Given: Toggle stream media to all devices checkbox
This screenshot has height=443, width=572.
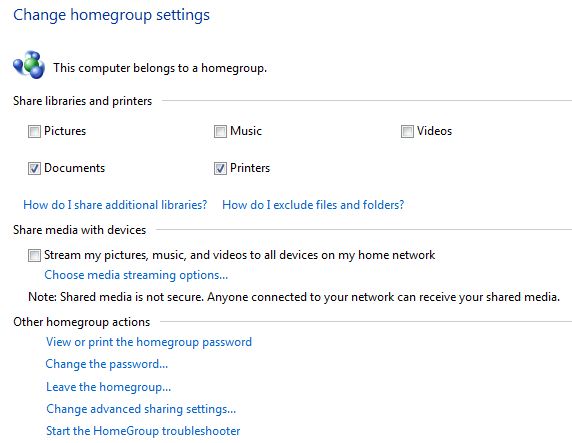Looking at the screenshot, I should pos(34,255).
